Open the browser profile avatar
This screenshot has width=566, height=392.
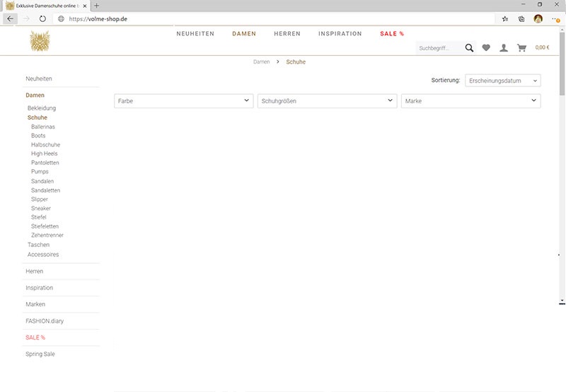coord(538,19)
